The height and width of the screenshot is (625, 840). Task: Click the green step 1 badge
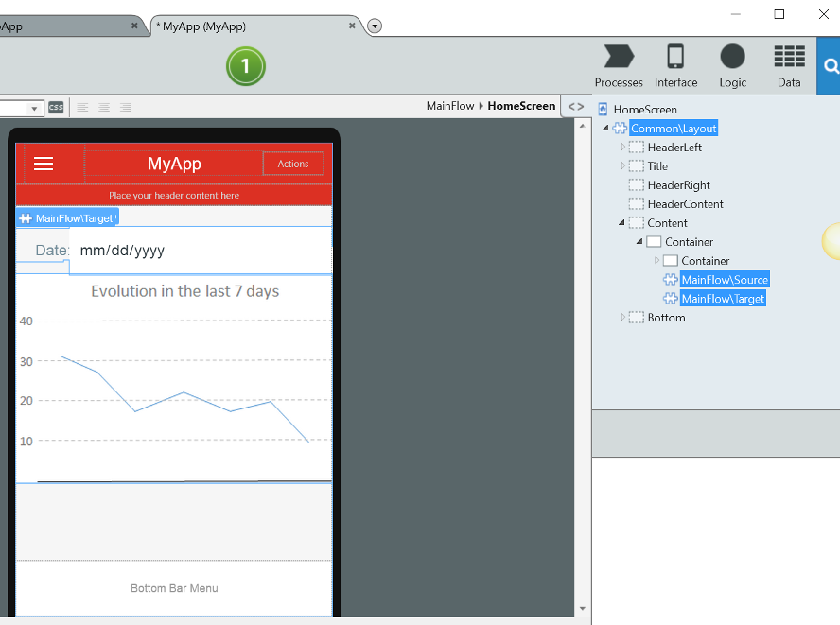[x=246, y=67]
